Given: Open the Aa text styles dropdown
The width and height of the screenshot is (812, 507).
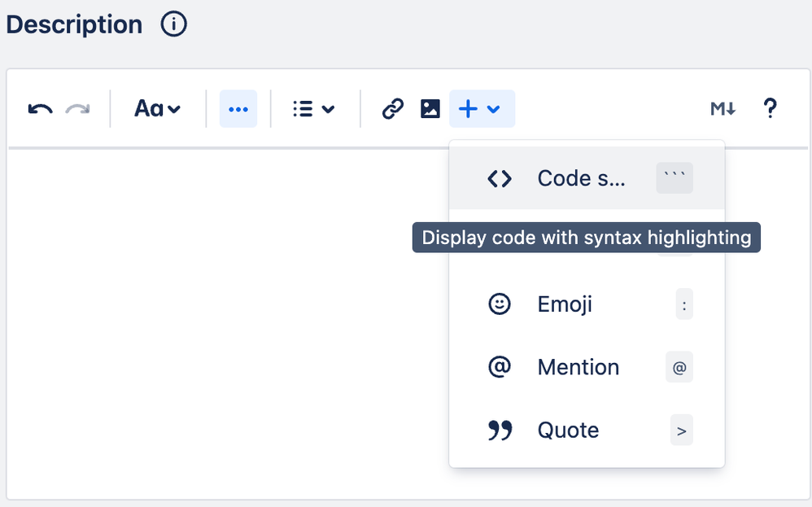Looking at the screenshot, I should point(157,109).
